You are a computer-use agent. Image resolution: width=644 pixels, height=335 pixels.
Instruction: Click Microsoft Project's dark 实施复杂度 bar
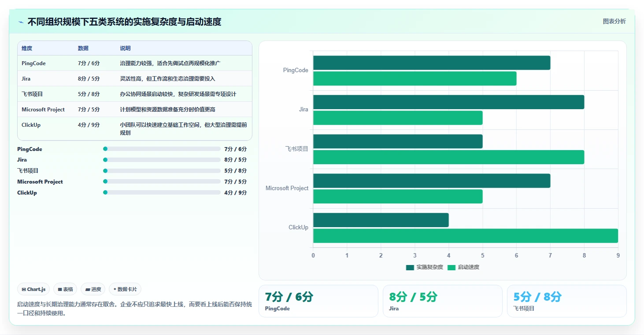432,180
